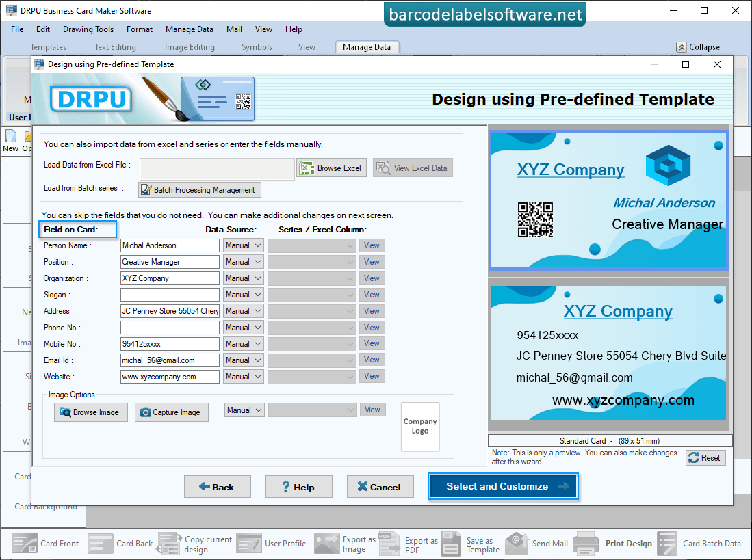
Task: Open Mobile No data source dropdown
Action: pos(244,344)
